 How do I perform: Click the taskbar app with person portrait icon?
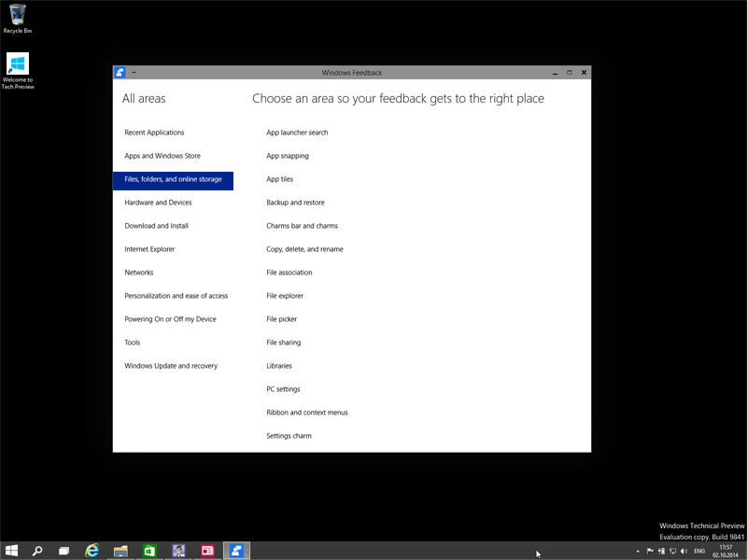pos(178,551)
